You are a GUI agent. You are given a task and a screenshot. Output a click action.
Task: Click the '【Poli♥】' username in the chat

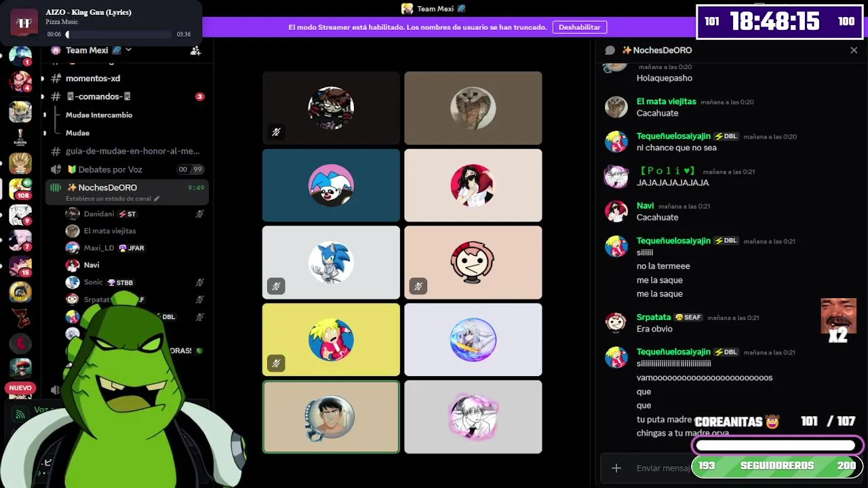tap(668, 171)
